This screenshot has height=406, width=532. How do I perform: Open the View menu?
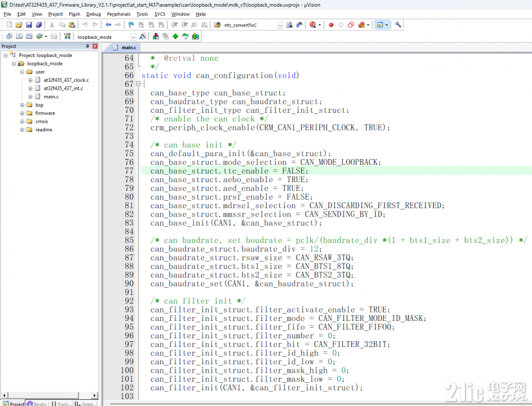coord(37,14)
